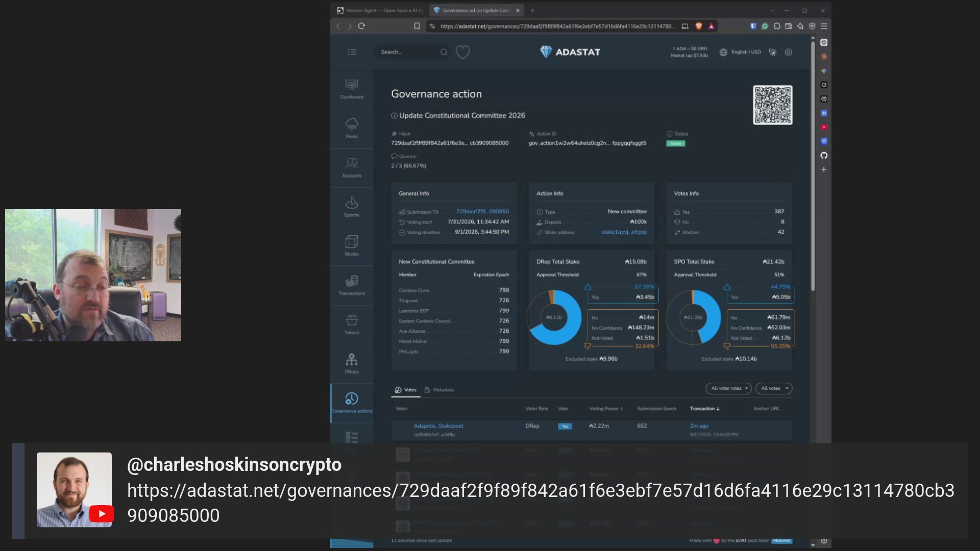Go forward in browser history
Viewport: 980px width, 551px height.
pyautogui.click(x=350, y=26)
